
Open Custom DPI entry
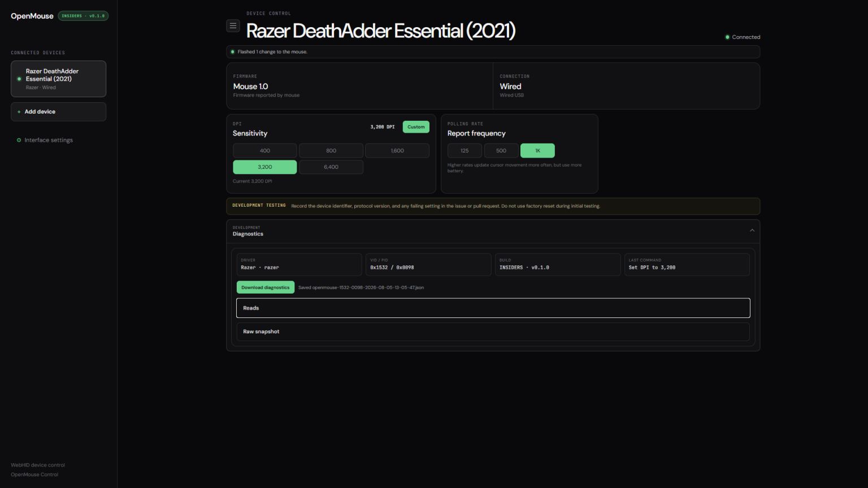click(x=416, y=127)
